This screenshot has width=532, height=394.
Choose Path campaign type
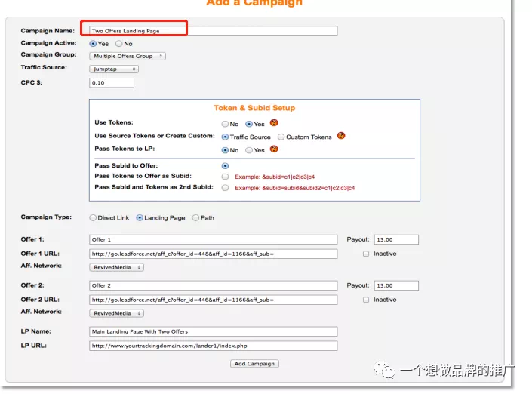(x=195, y=218)
